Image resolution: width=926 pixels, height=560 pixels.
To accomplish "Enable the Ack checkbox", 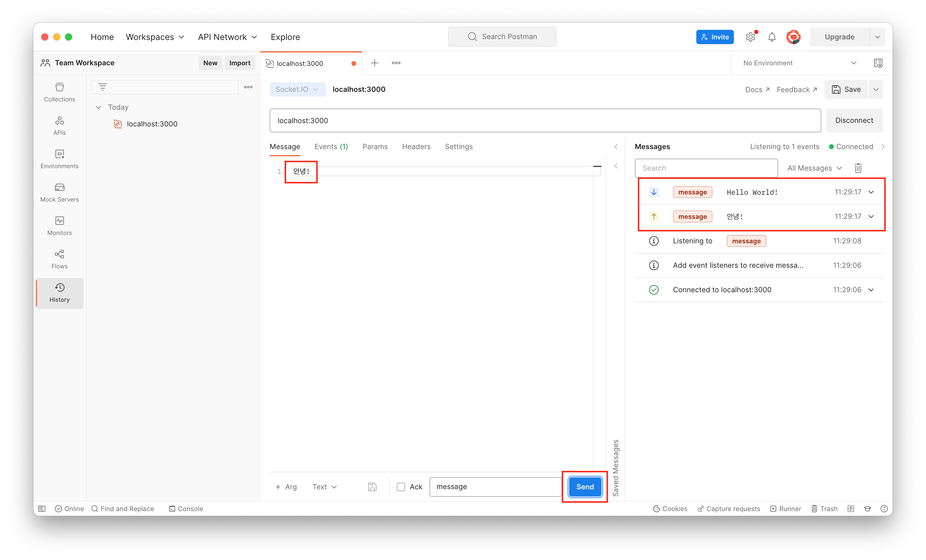I will (401, 487).
